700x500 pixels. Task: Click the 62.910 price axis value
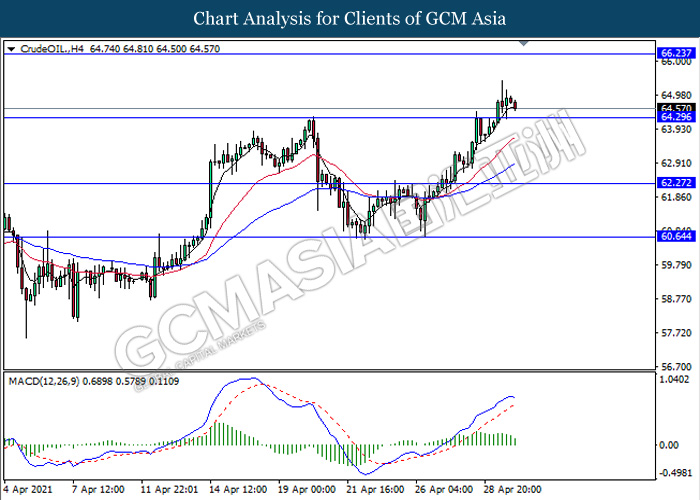[676, 163]
